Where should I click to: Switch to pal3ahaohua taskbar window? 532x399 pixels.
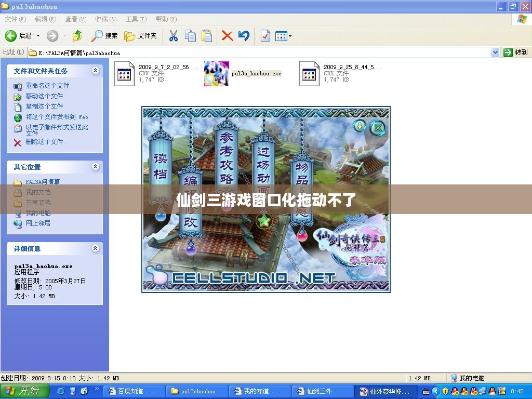pyautogui.click(x=197, y=391)
